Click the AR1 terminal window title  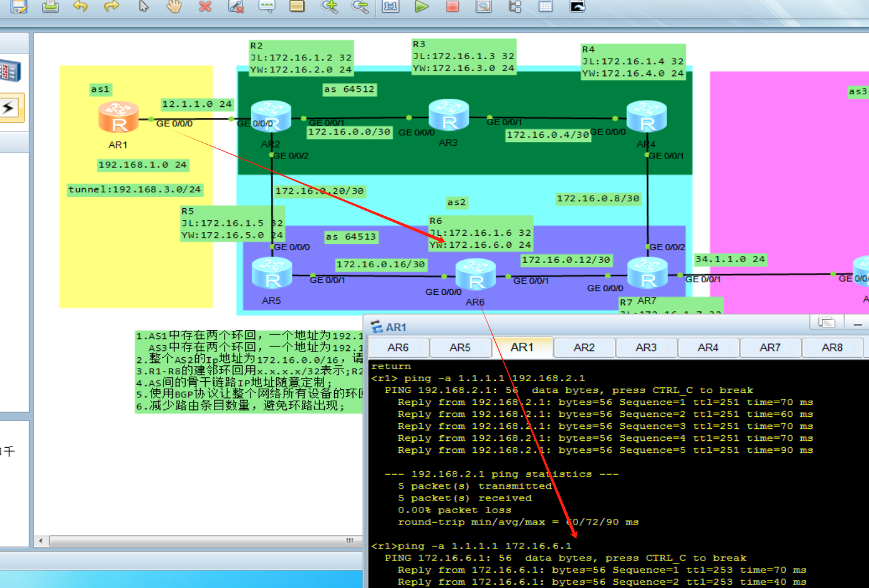396,327
